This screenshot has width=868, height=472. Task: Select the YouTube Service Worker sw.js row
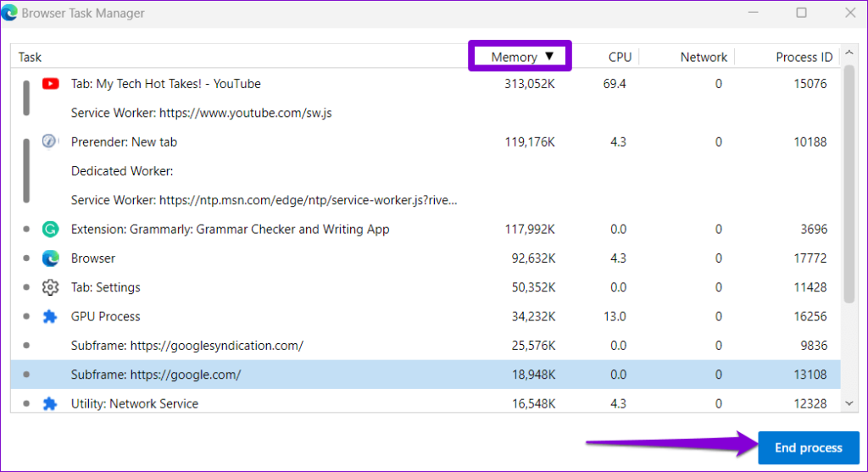(x=426, y=113)
